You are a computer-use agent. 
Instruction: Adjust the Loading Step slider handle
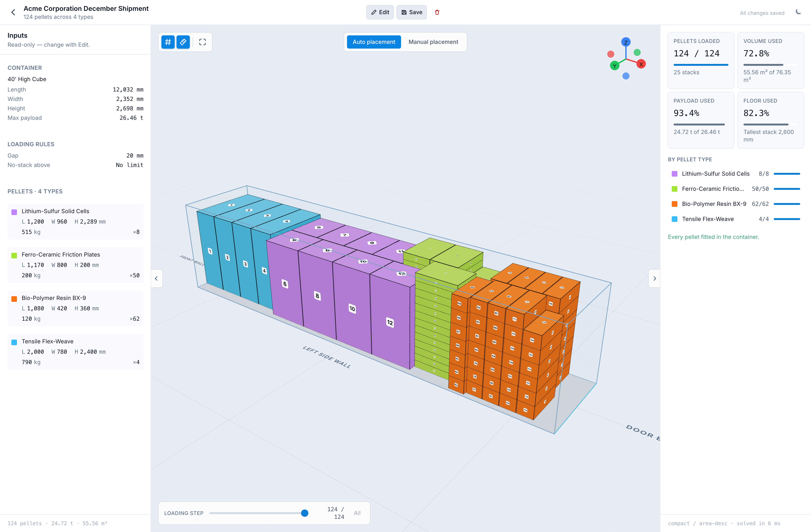(305, 513)
